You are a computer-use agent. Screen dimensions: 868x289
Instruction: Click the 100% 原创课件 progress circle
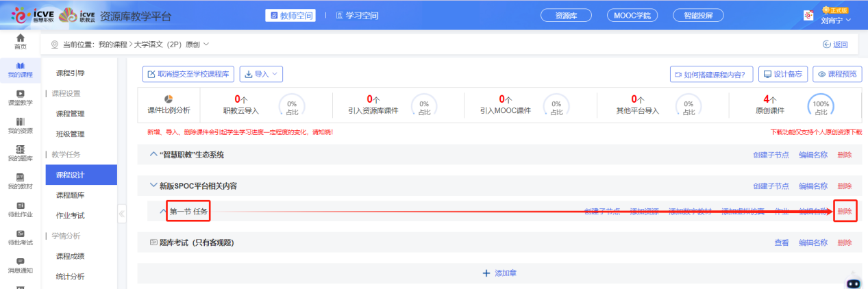point(821,105)
